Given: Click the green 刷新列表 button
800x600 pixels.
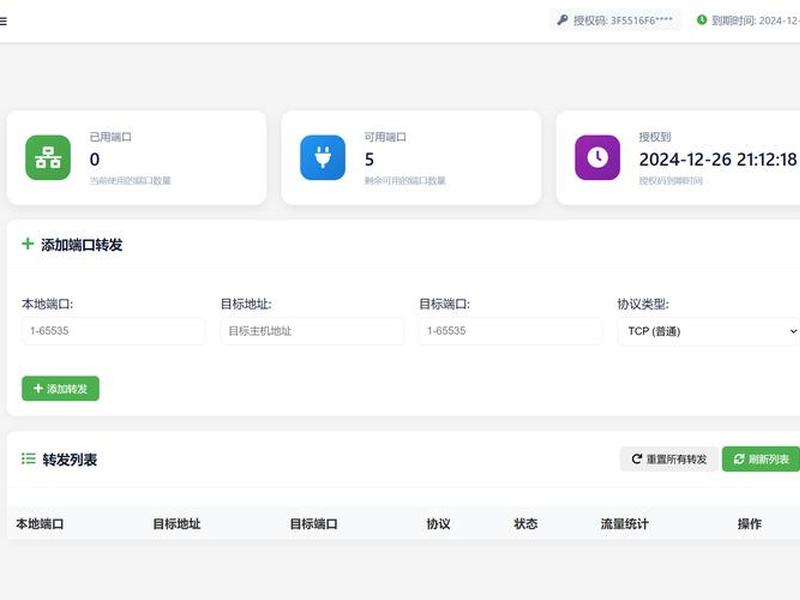Looking at the screenshot, I should (x=761, y=459).
